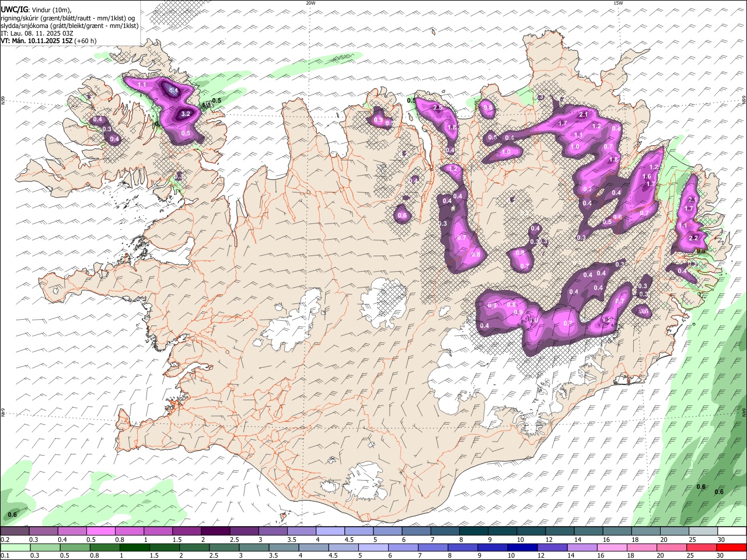Select the darkest green 1 swatch, rain legend
Viewport: 747px width, 560px height.
[134, 548]
